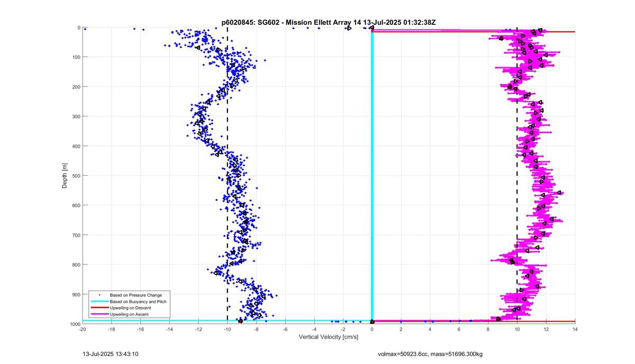Click the cyan line sample in the legend
The image size is (635, 364).
pos(99,301)
